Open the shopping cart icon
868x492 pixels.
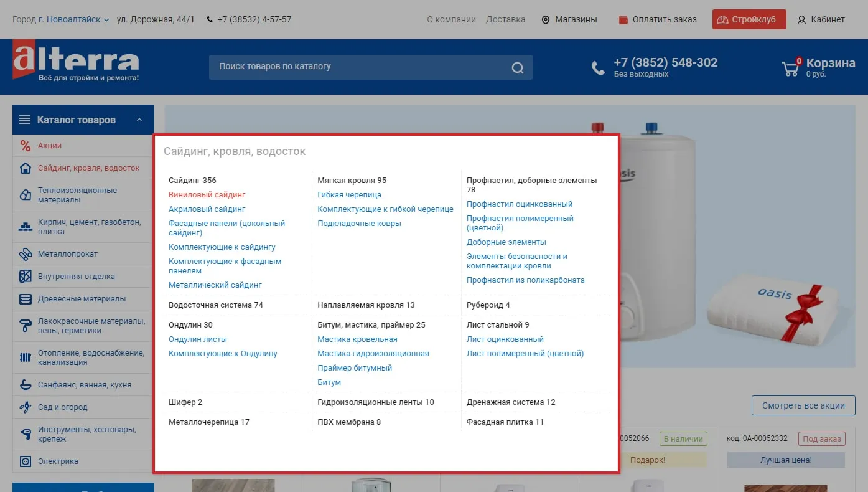pos(791,67)
